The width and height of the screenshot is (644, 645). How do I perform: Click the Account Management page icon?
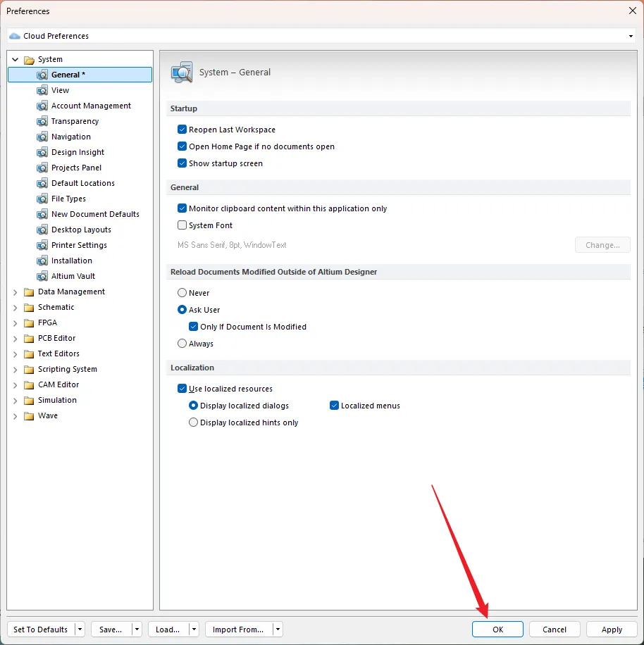click(x=42, y=106)
